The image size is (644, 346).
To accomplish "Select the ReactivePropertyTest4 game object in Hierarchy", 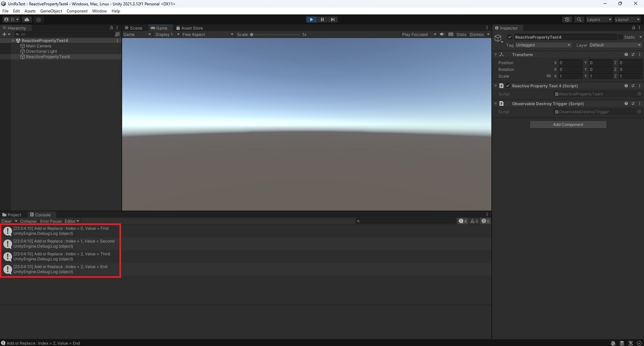I will (48, 57).
